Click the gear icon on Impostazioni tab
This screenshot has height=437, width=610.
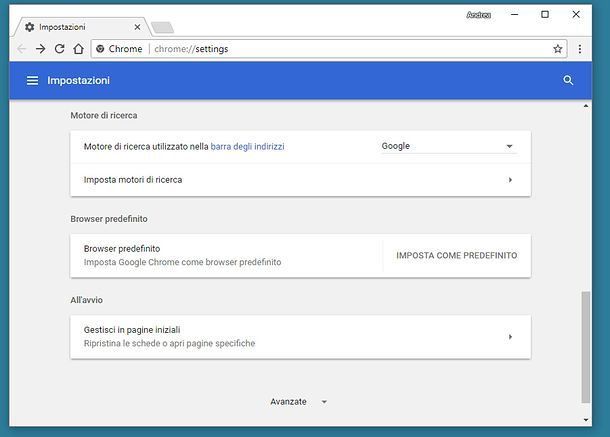30,27
